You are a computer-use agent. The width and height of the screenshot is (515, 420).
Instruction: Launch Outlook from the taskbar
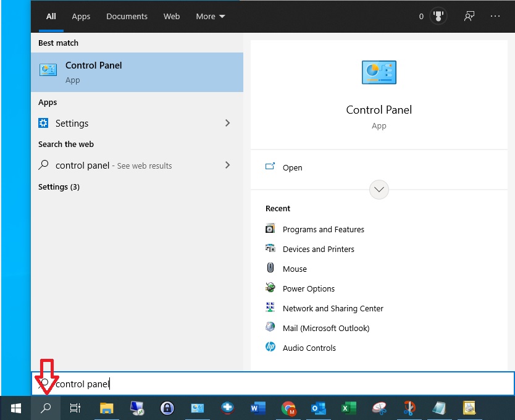[x=318, y=408]
